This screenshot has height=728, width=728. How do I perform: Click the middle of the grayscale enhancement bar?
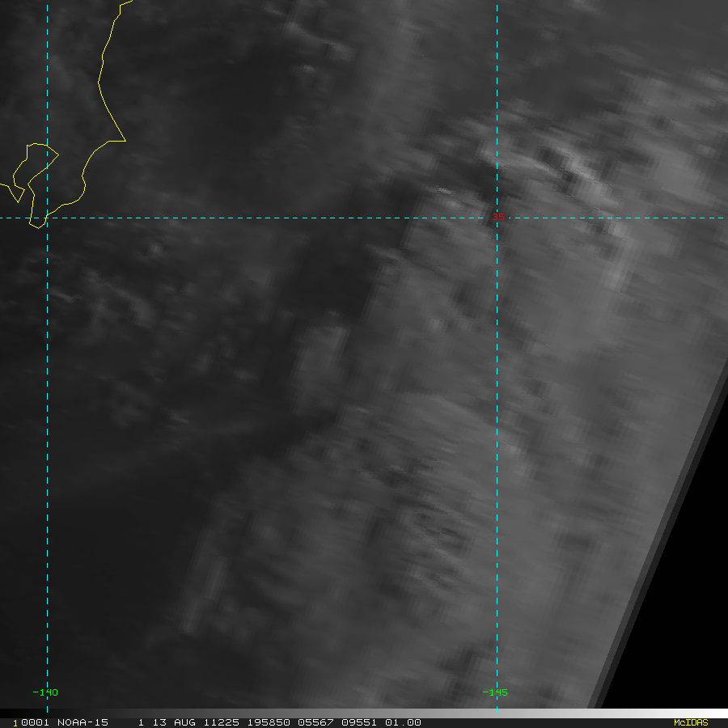[x=364, y=713]
